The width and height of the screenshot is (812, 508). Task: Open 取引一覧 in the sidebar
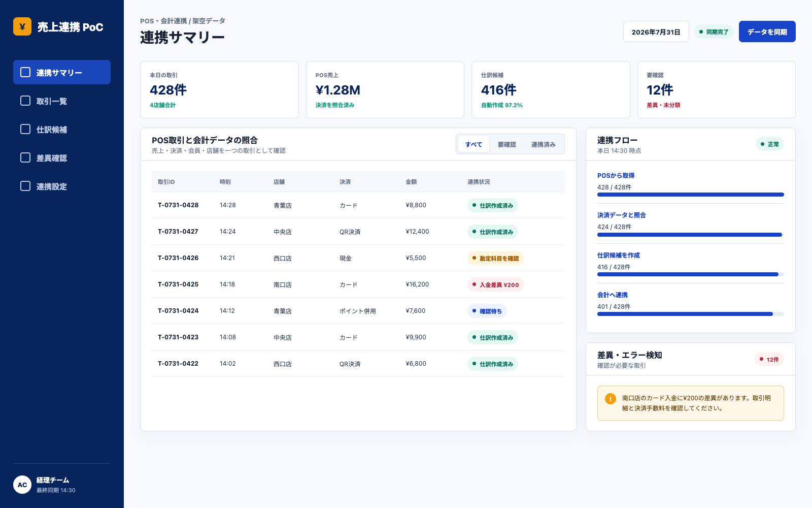coord(62,101)
